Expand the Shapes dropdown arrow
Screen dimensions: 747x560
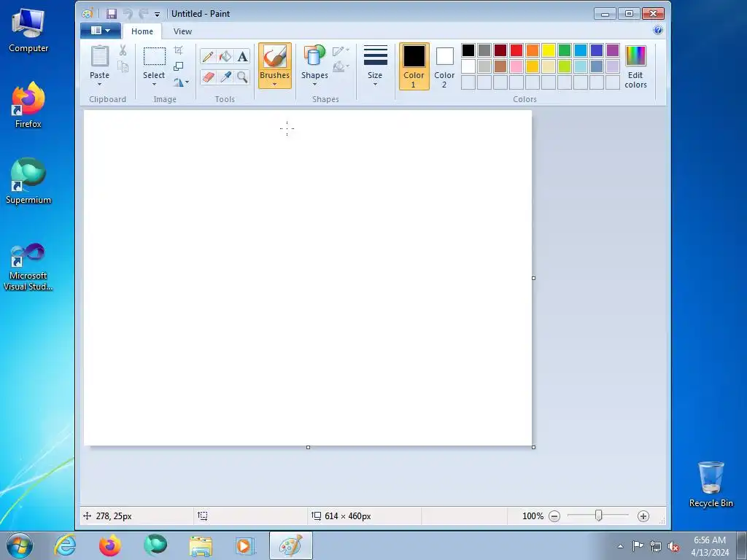pyautogui.click(x=314, y=85)
